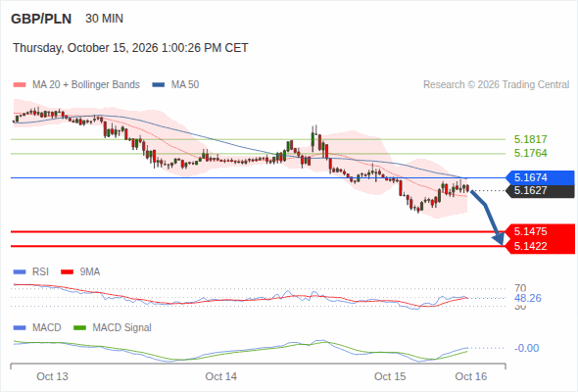Screen dimensions: 578x392
Task: Click the 5.1764 resistance level label
Action: (x=531, y=153)
